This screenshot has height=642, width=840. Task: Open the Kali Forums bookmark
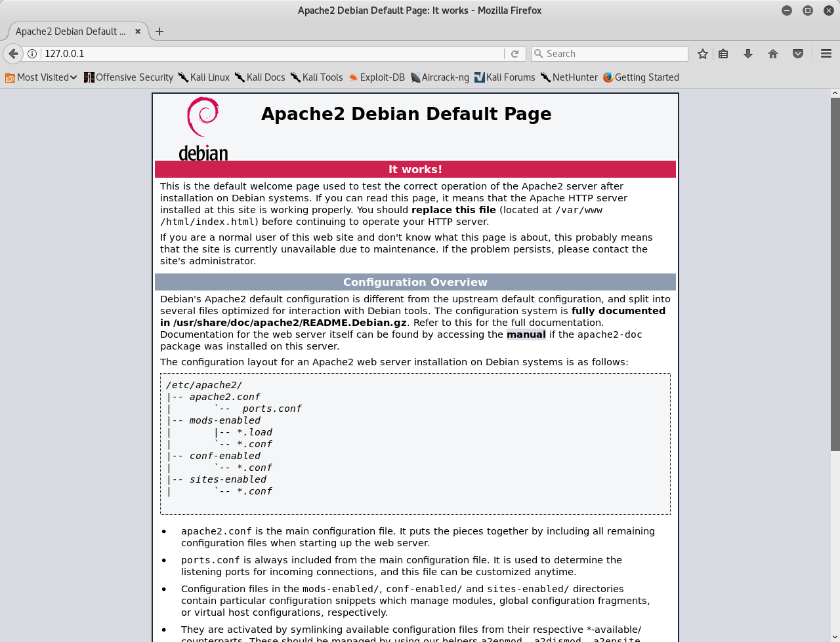coord(505,77)
